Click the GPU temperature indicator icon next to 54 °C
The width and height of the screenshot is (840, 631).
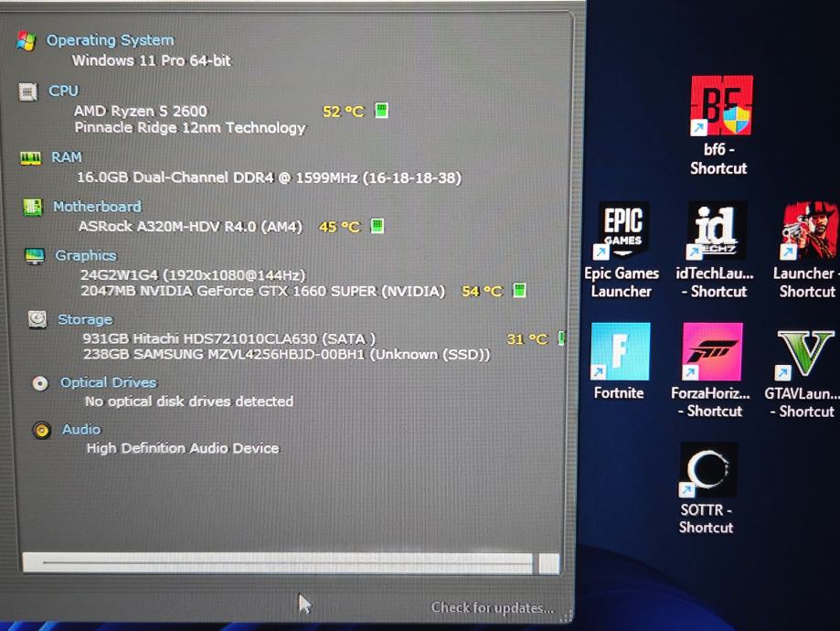[519, 290]
